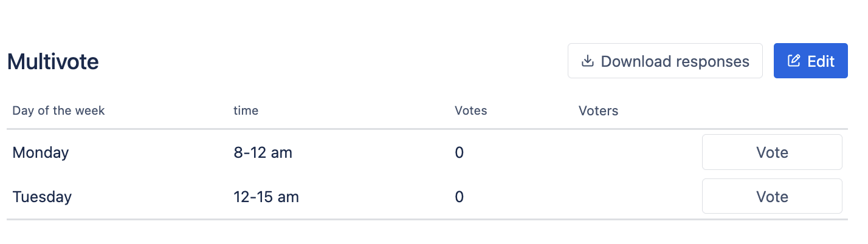
Task: Click the '12-15 am' time cell
Action: point(266,197)
